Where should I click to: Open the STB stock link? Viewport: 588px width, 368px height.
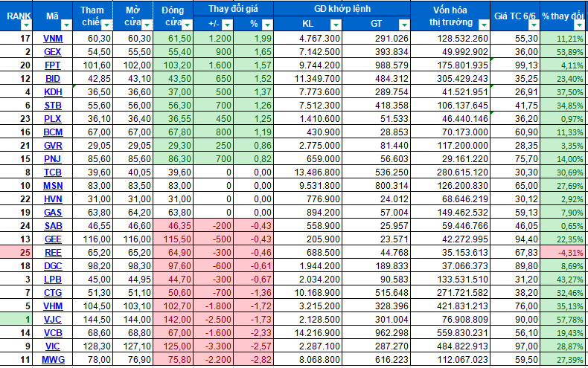53,106
